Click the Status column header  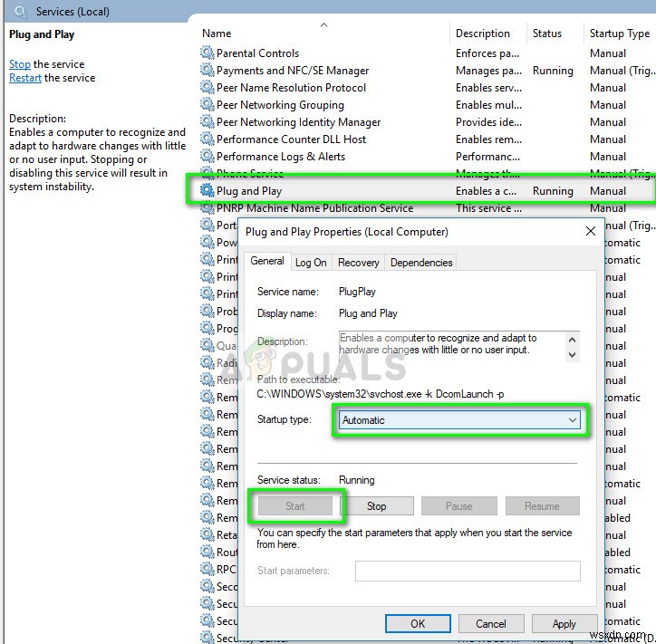point(546,34)
